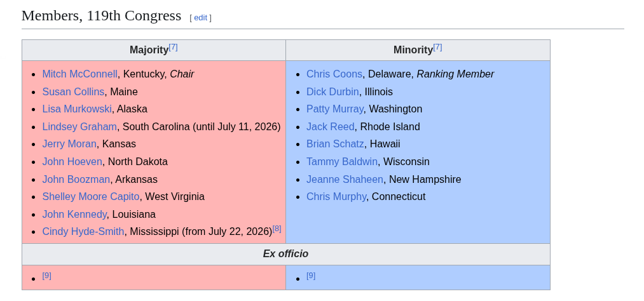Jump to footnote 7 in Majority header

pos(174,47)
